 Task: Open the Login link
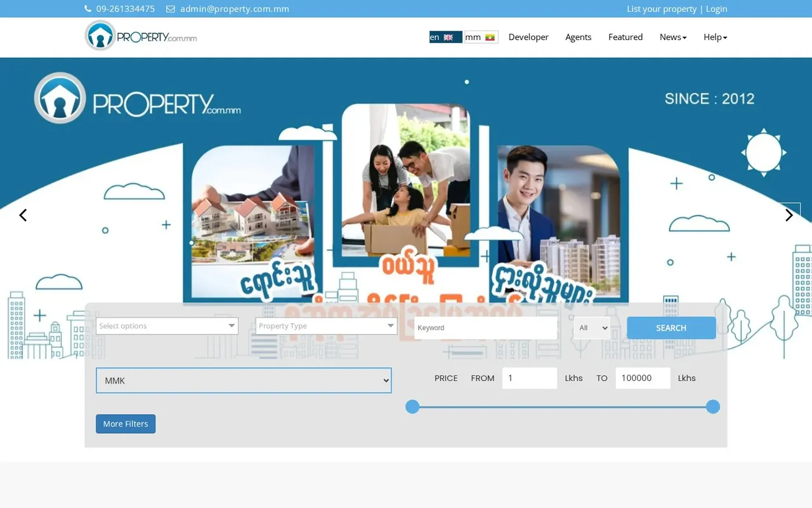717,9
